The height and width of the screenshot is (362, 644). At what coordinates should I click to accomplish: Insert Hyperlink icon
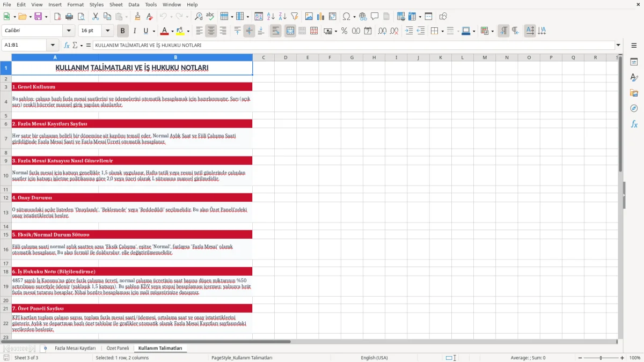click(363, 17)
